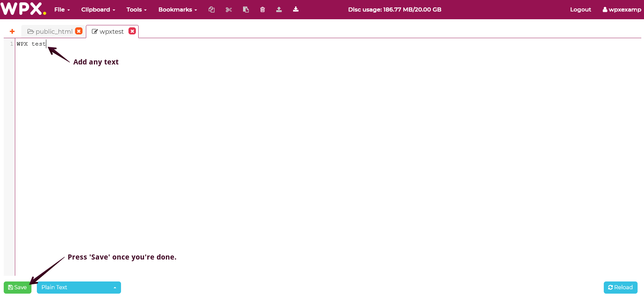Image resolution: width=644 pixels, height=297 pixels.
Task: Click the upload icon
Action: click(279, 9)
